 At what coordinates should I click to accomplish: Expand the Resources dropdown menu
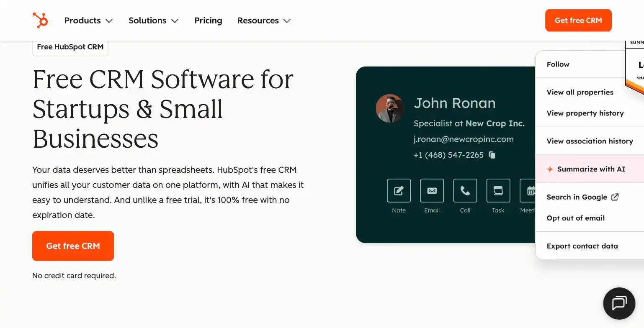click(x=264, y=20)
